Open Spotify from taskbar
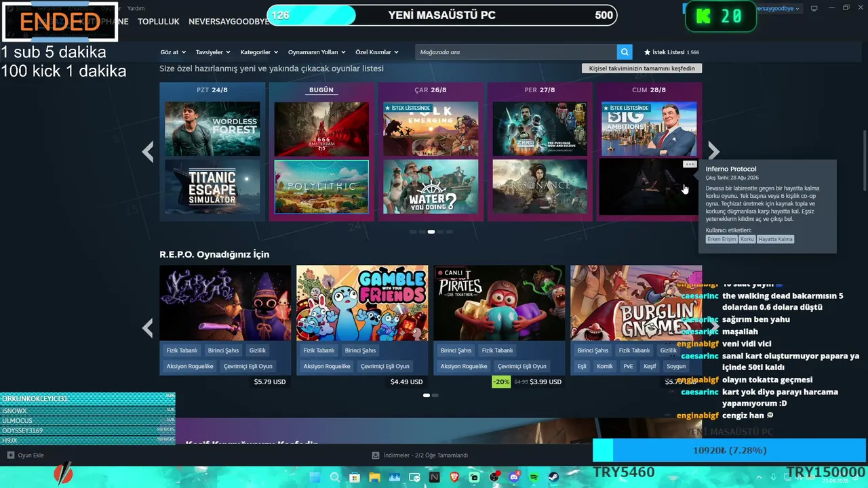 [534, 477]
